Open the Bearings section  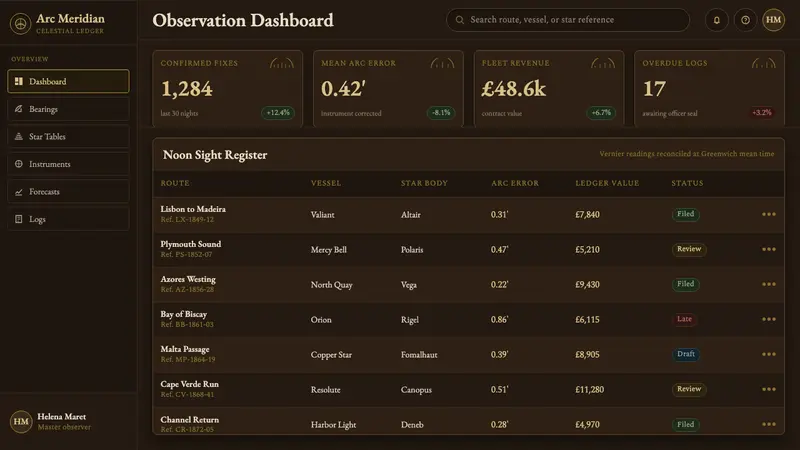point(68,109)
